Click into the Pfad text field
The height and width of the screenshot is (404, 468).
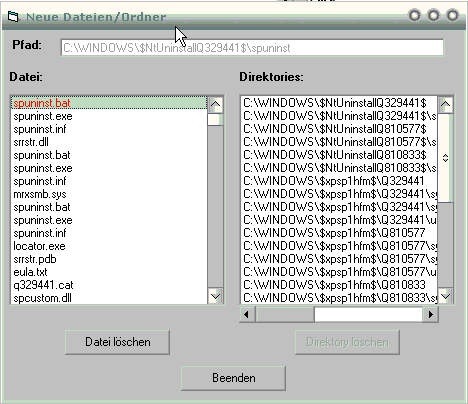(252, 48)
